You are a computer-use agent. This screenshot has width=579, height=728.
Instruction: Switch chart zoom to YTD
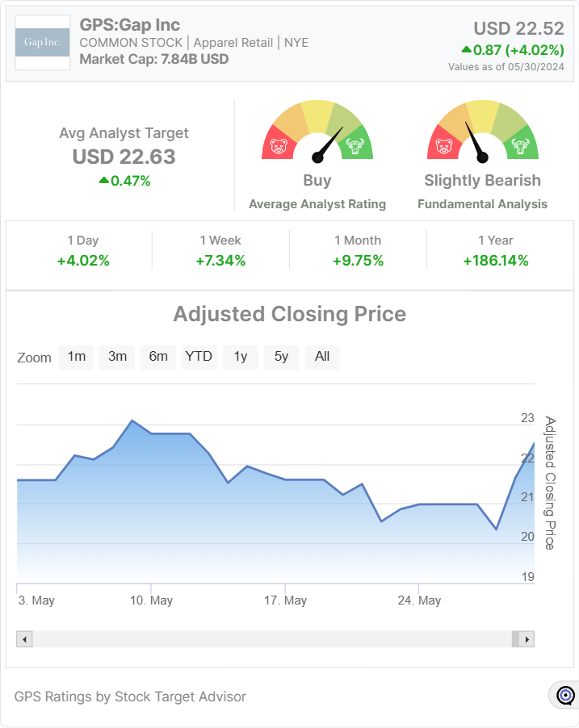pyautogui.click(x=199, y=357)
